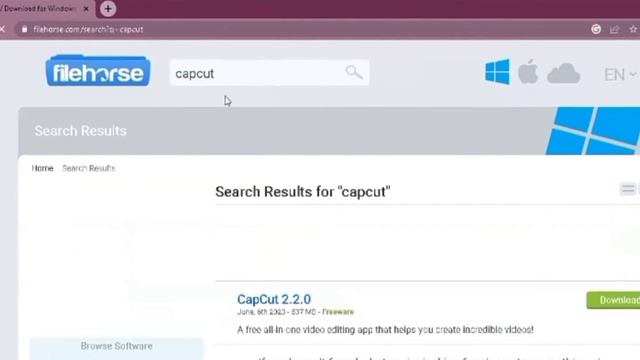View site info via the lock icon

[24, 29]
